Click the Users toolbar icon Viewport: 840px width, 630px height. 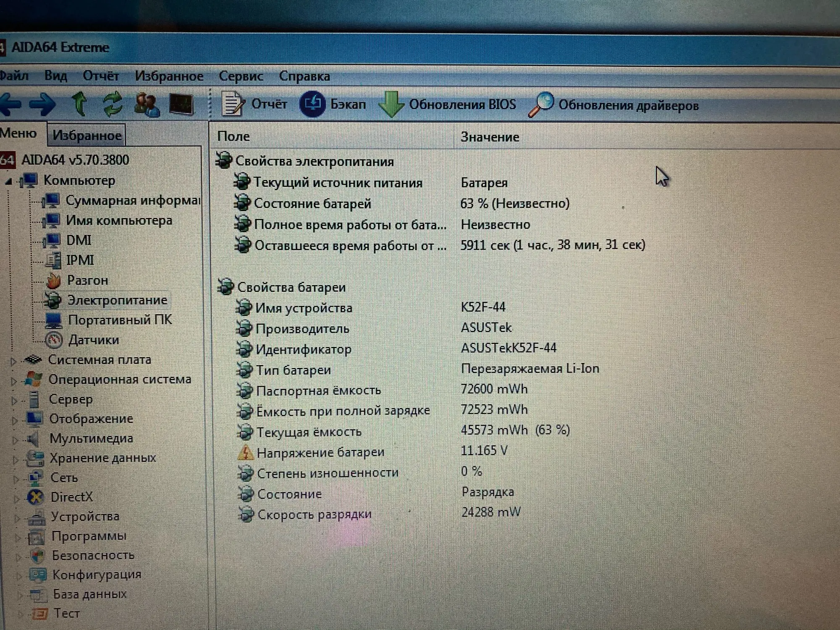point(147,104)
